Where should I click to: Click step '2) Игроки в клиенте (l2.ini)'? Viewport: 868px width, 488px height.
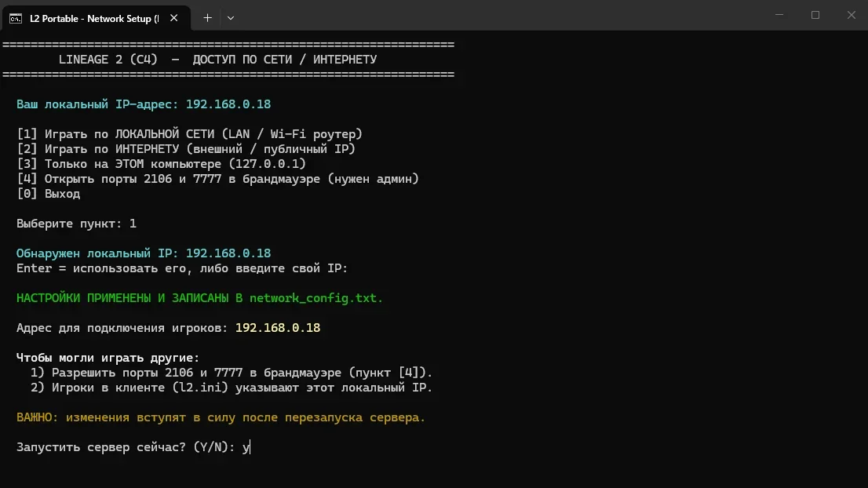[x=232, y=388]
